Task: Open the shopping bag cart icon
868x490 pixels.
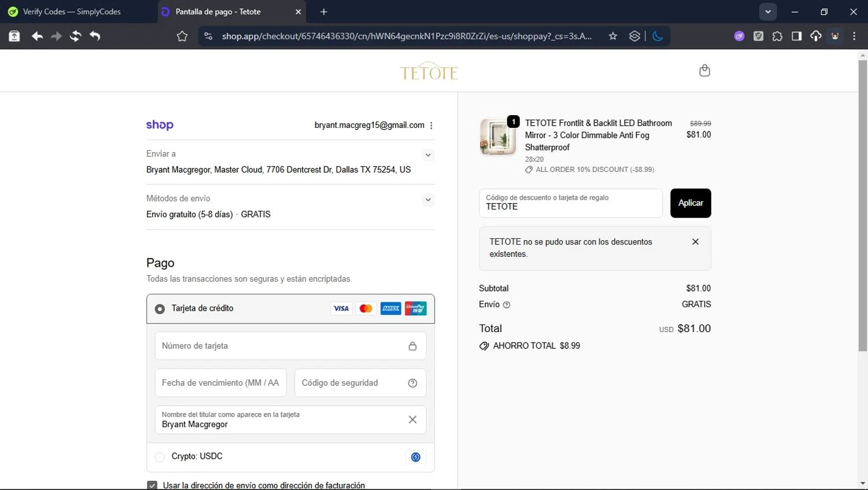Action: 704,71
